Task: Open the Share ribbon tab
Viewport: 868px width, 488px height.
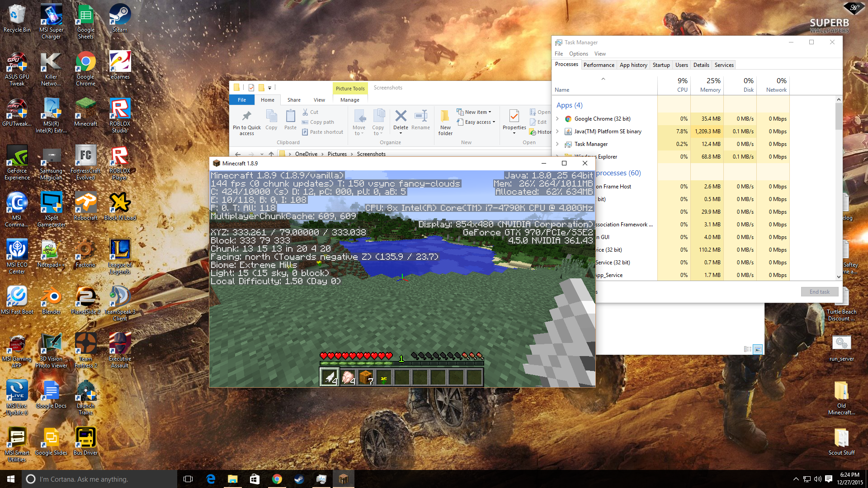Action: click(294, 100)
